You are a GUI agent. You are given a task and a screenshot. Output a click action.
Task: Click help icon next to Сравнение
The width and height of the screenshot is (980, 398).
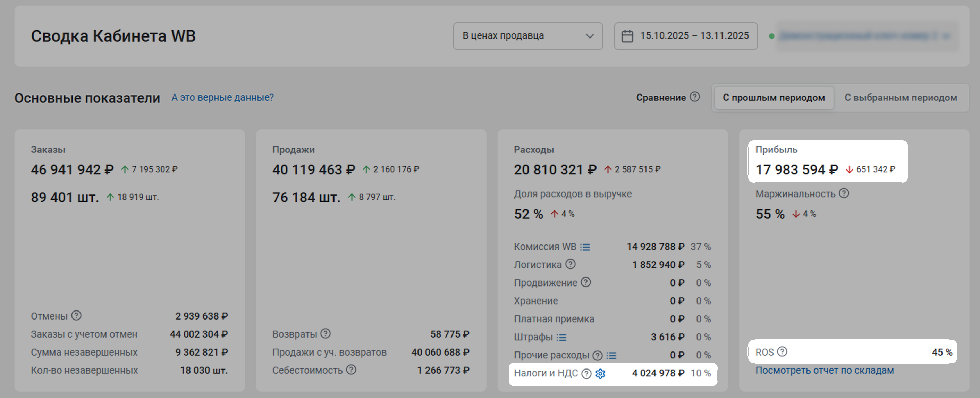click(695, 97)
